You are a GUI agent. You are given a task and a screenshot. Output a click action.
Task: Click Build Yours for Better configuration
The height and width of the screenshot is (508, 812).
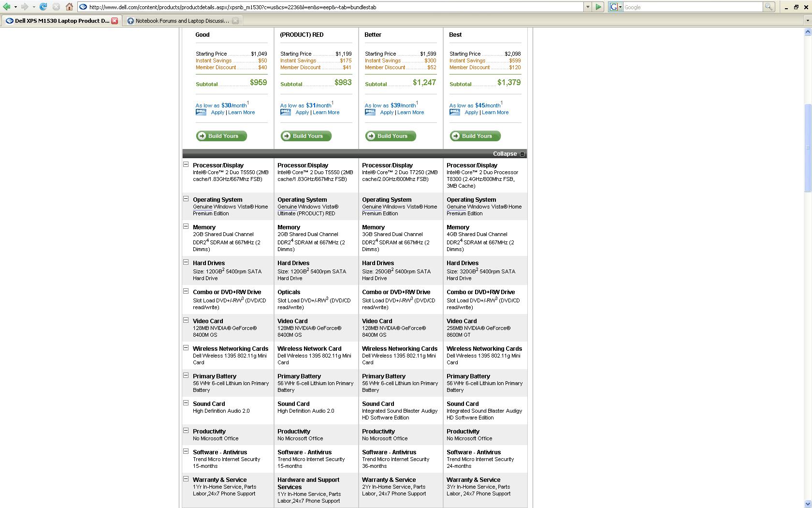(391, 136)
